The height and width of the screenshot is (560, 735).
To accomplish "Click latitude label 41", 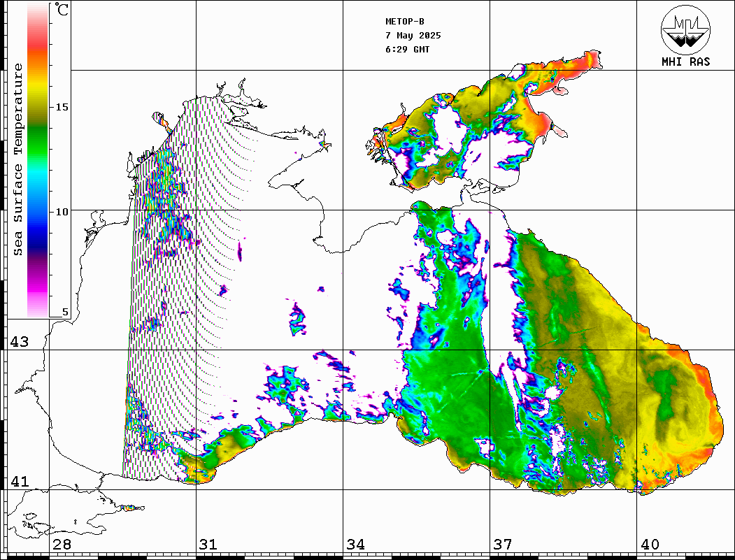I will (x=19, y=482).
